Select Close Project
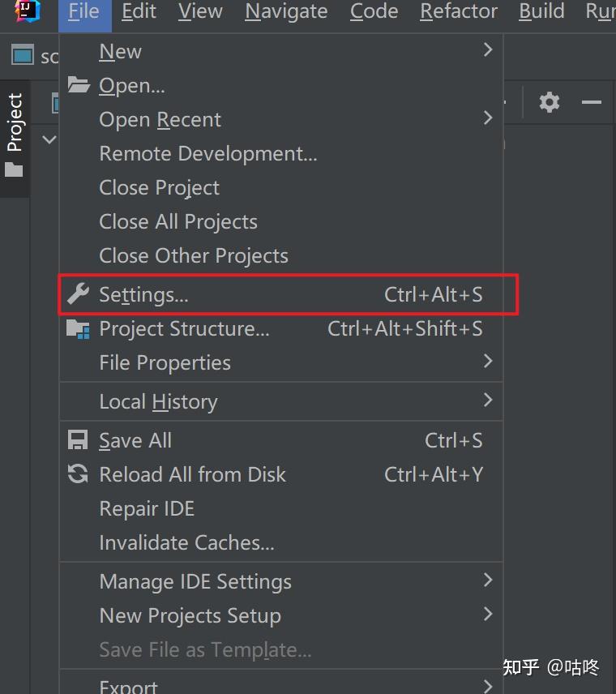 [159, 187]
